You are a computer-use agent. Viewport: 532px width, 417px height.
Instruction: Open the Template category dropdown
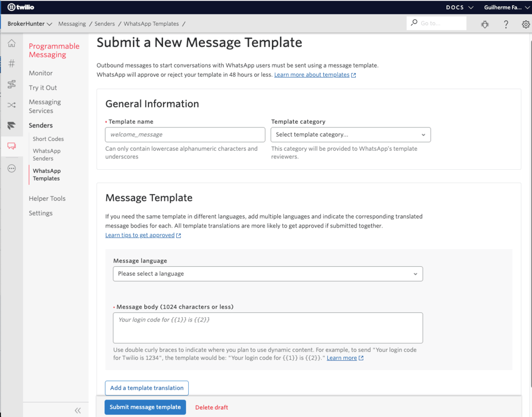351,134
